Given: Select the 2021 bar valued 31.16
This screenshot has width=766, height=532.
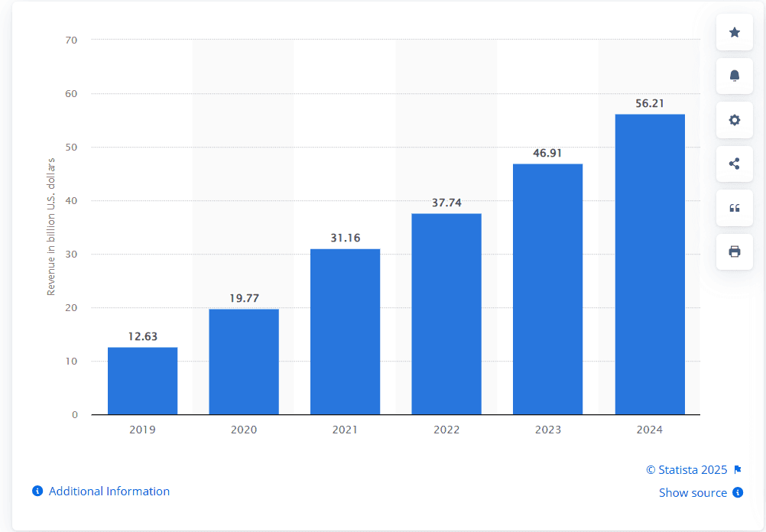Looking at the screenshot, I should pos(346,332).
